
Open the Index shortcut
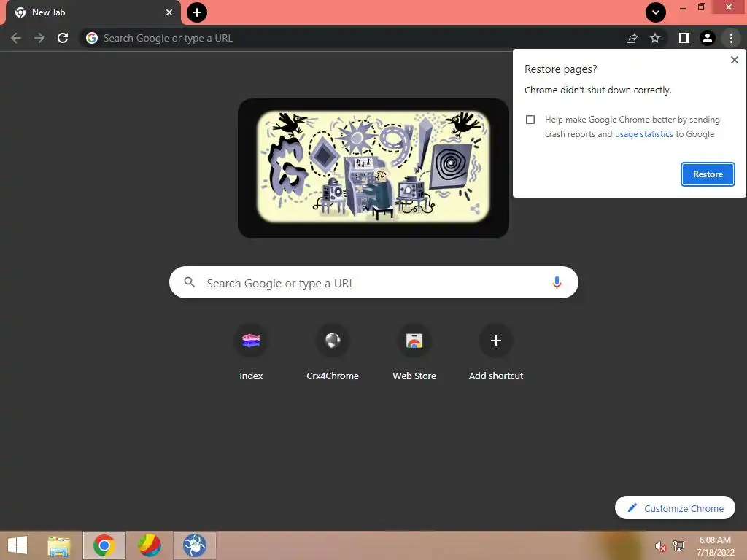point(251,353)
